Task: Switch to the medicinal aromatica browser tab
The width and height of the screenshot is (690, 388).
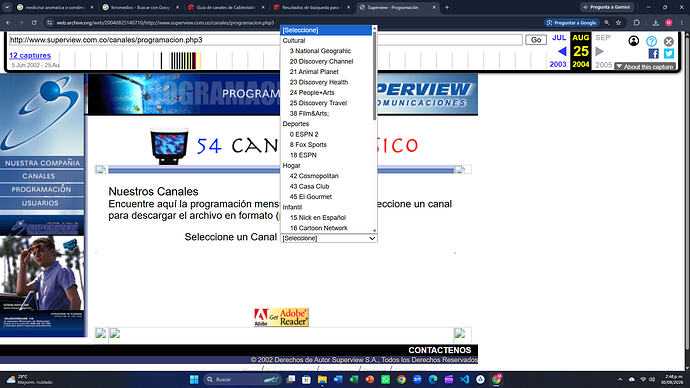Action: point(55,7)
